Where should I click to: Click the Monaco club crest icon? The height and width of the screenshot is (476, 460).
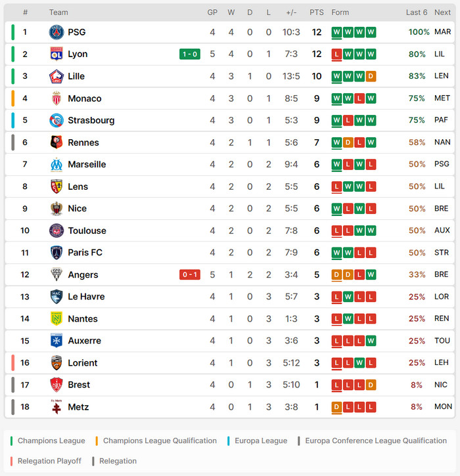[57, 98]
